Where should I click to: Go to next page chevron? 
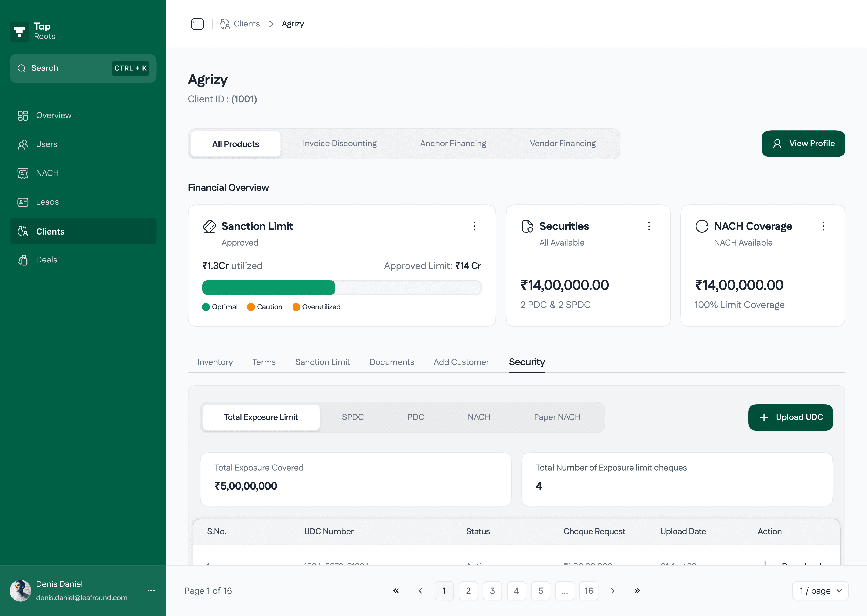[x=613, y=591]
